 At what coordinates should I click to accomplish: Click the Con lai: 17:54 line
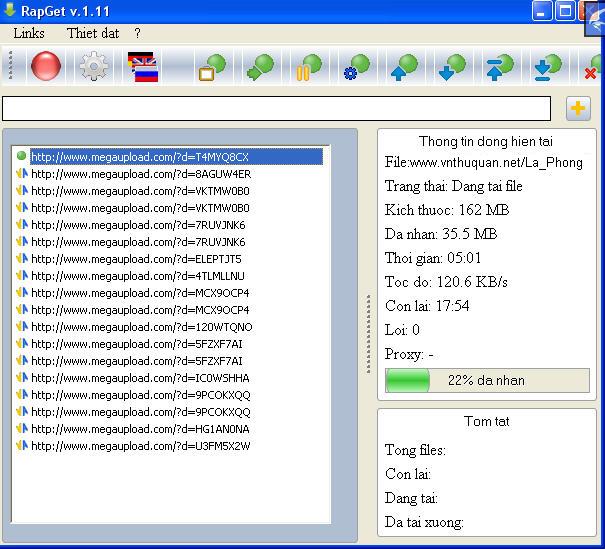(427, 306)
